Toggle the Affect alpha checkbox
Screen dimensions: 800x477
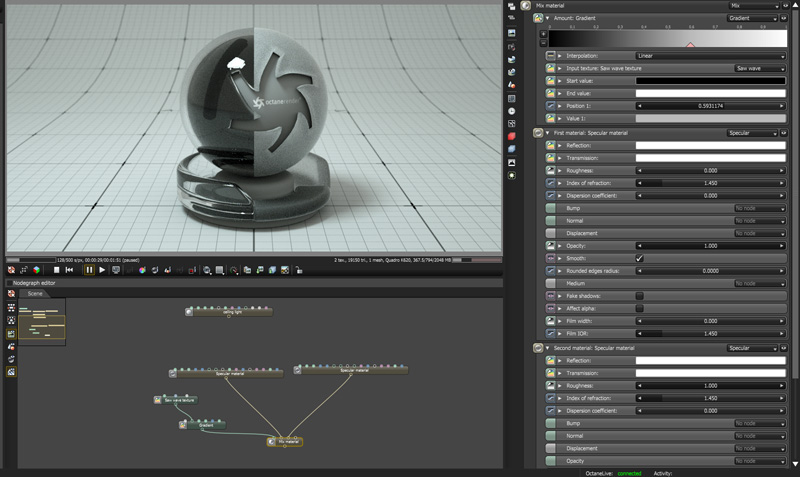coord(639,309)
